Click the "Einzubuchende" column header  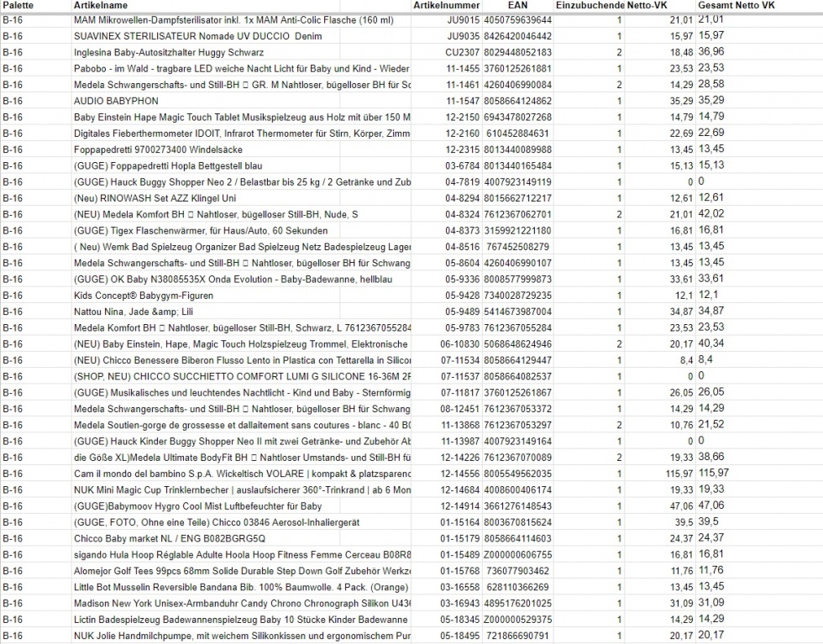[x=590, y=5]
